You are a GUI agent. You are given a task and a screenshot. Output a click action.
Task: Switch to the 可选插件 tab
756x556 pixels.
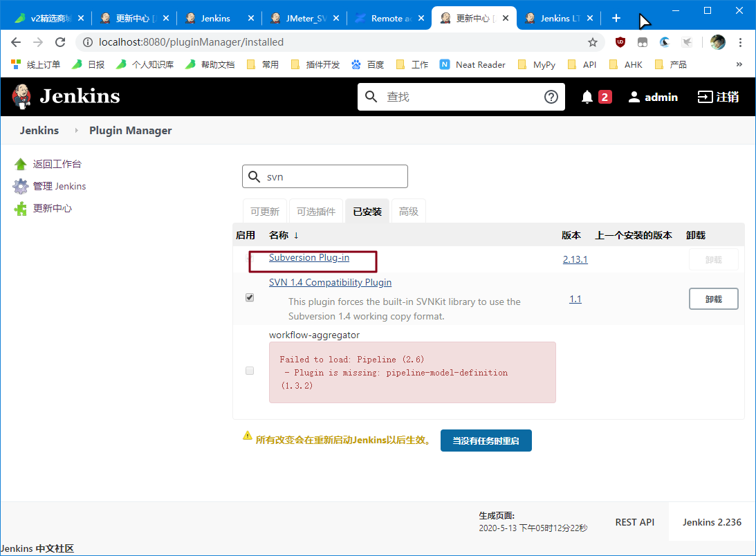(316, 211)
